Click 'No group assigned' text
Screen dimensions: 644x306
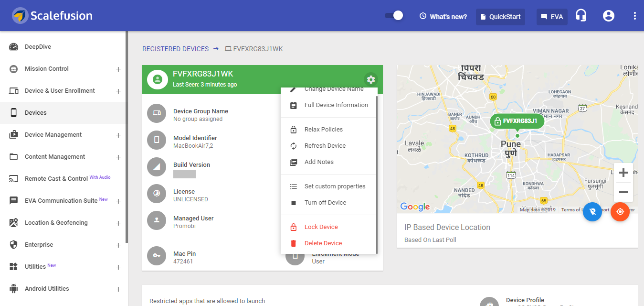pyautogui.click(x=198, y=119)
